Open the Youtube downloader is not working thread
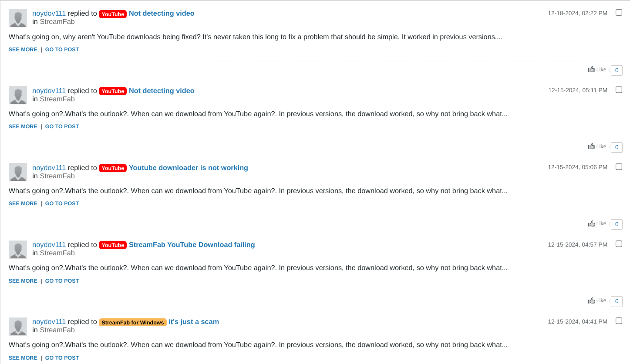The width and height of the screenshot is (630, 364). click(188, 168)
